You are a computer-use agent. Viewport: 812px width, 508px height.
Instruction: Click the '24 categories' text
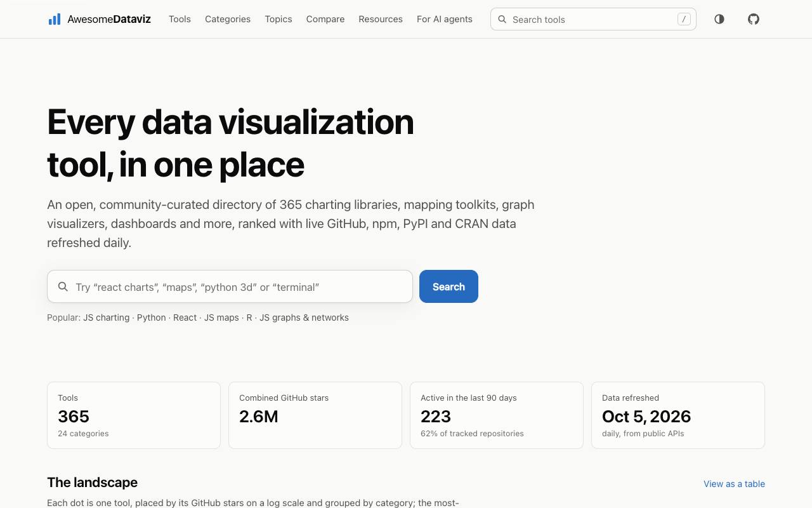83,434
